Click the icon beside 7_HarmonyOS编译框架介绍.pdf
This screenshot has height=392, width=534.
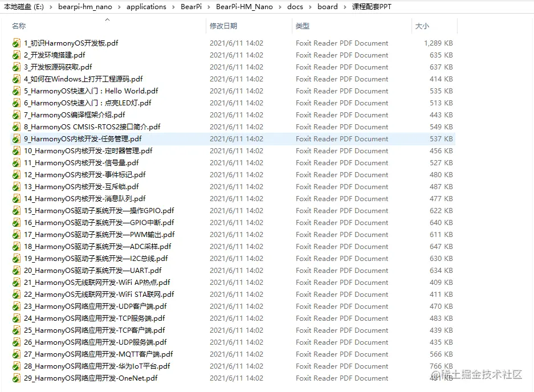[17, 115]
